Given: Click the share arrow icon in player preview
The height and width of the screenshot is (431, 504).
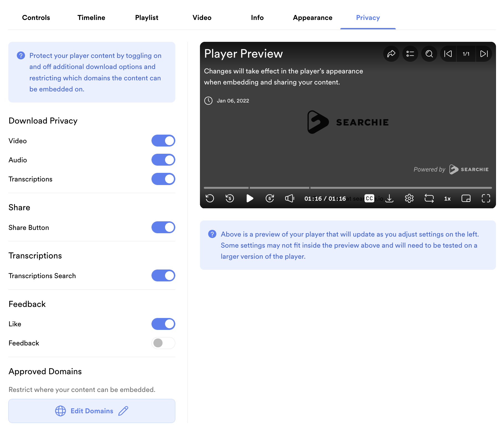Looking at the screenshot, I should point(391,54).
